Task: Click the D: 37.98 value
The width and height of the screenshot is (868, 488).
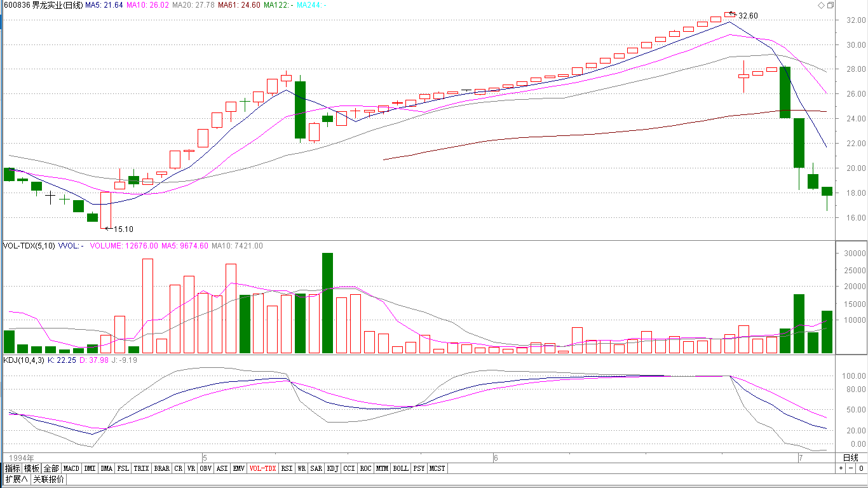Action: (94, 360)
